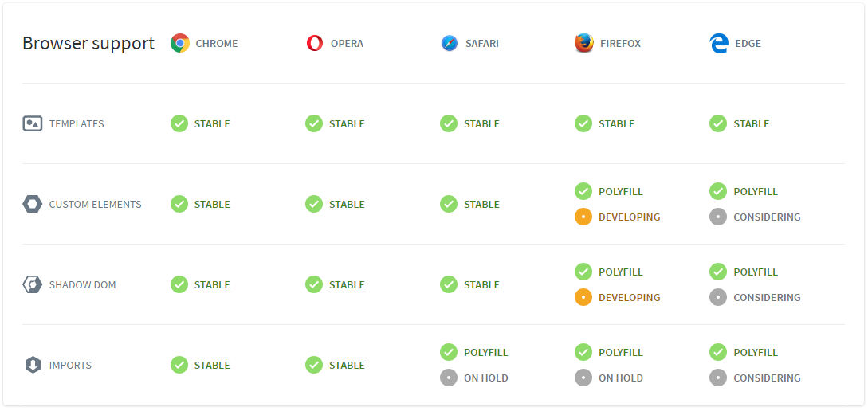868x411 pixels.
Task: Click the Chrome browser logo icon
Action: (x=180, y=43)
